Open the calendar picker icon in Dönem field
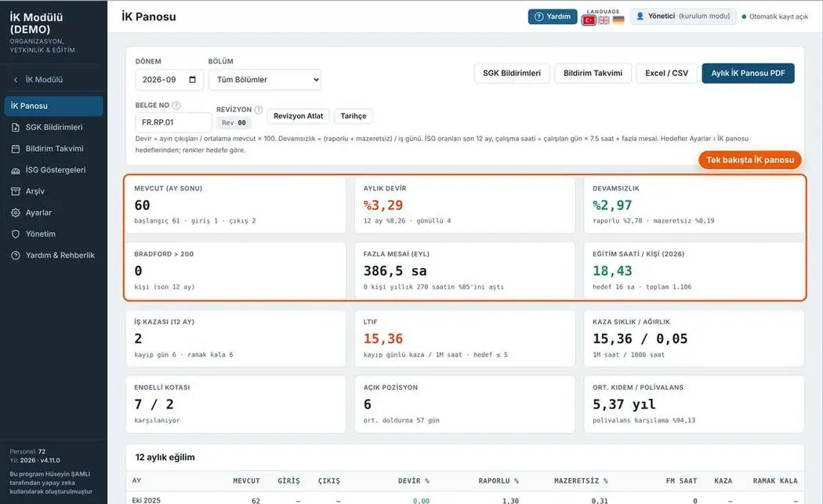The width and height of the screenshot is (823, 504). (x=192, y=79)
